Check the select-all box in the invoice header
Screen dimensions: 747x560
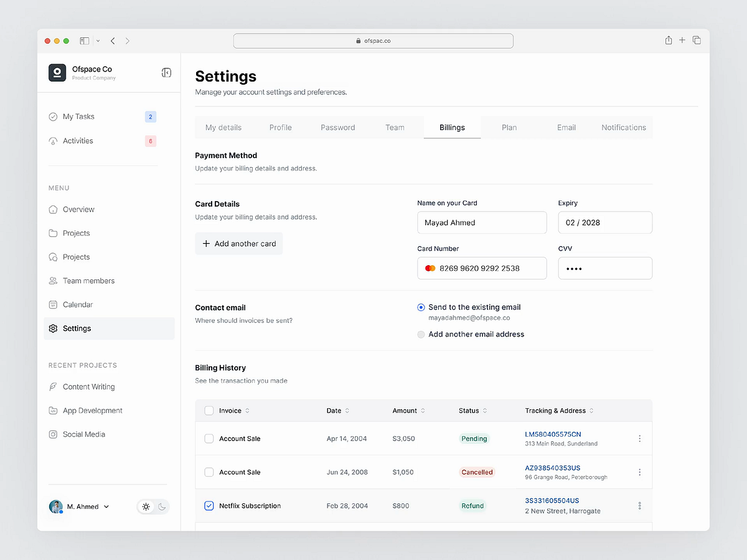click(209, 411)
